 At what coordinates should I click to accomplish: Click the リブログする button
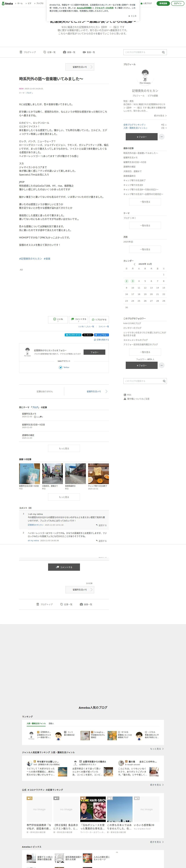(99, 319)
